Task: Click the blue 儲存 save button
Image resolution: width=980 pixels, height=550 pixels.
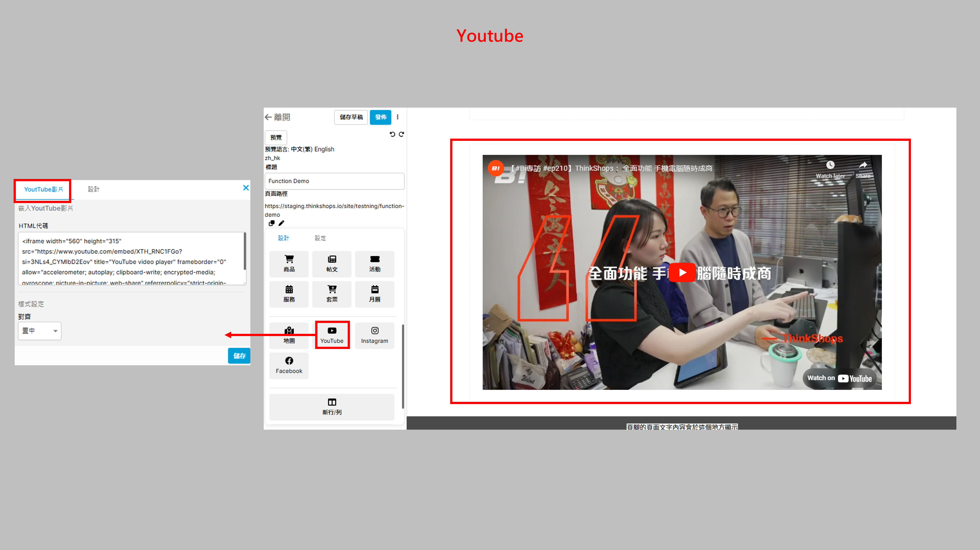Action: (239, 355)
